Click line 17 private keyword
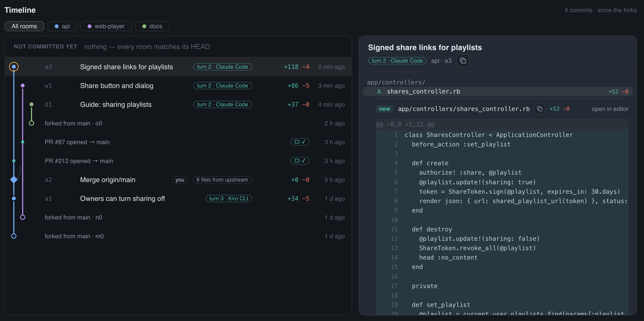 click(425, 286)
